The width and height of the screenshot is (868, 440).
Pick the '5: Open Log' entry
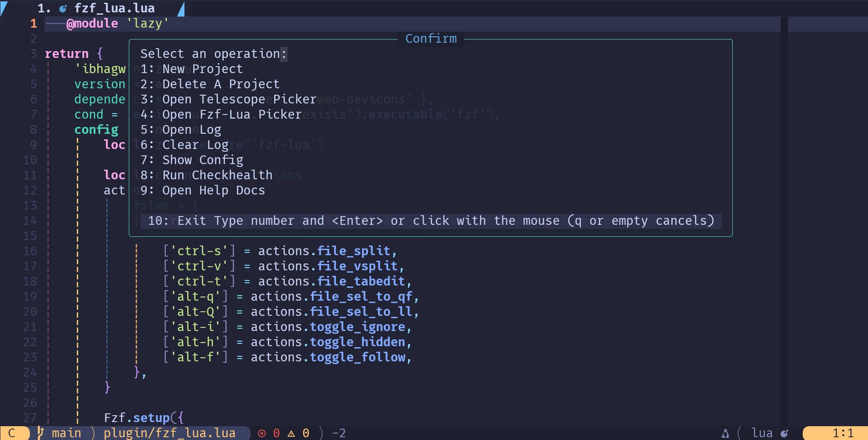point(180,130)
